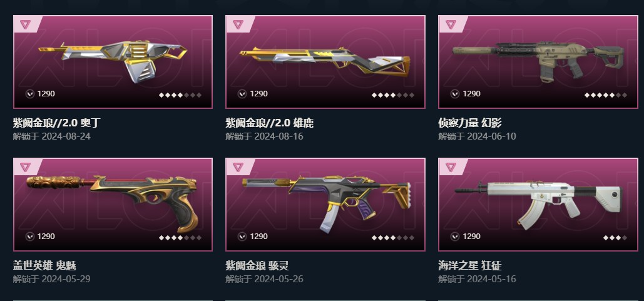Click the pink tier badge on 侦察力量 幻影 card
The height and width of the screenshot is (301, 644).
[451, 24]
